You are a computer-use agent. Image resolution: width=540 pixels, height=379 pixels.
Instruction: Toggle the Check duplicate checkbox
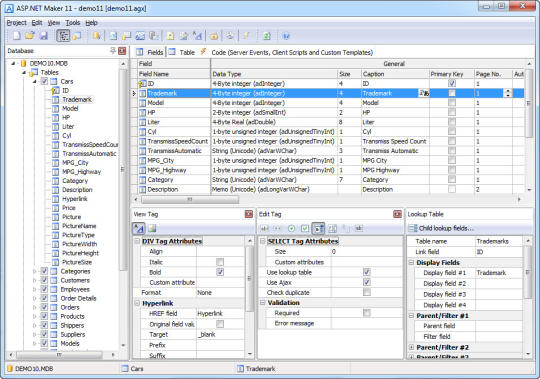pyautogui.click(x=367, y=292)
